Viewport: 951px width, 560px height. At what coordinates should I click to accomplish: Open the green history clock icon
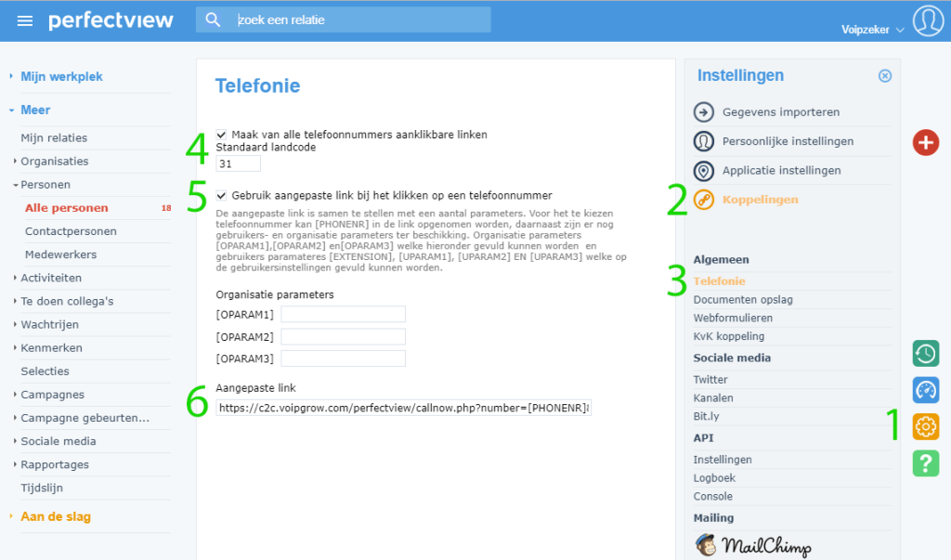[x=926, y=354]
